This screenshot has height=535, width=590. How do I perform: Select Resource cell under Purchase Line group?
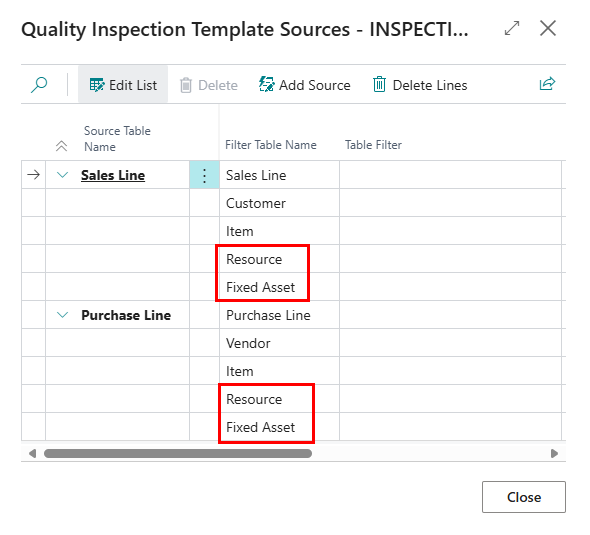[279, 399]
